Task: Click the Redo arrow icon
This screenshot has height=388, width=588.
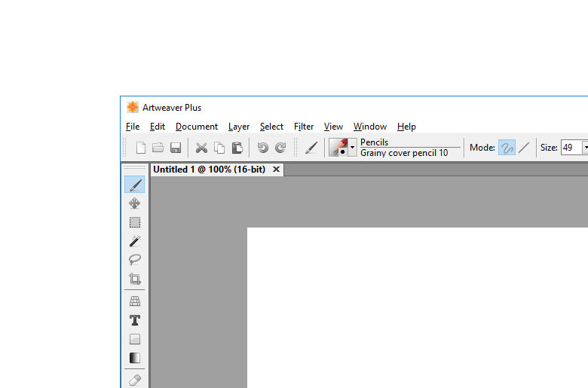Action: coord(280,148)
